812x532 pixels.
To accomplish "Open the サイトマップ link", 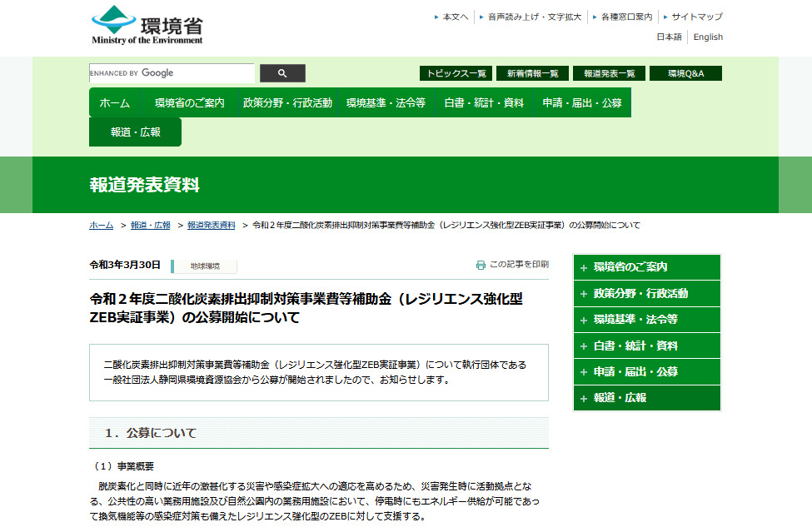I will [697, 17].
